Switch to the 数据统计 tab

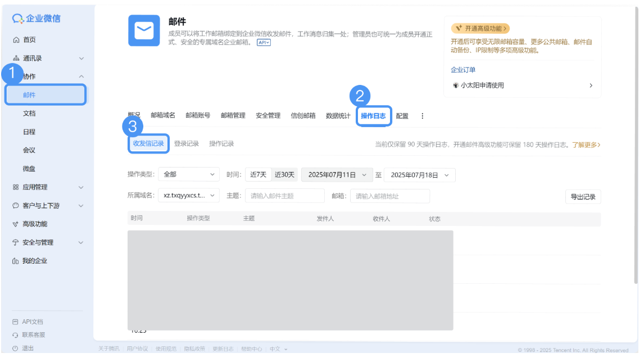[x=338, y=116]
